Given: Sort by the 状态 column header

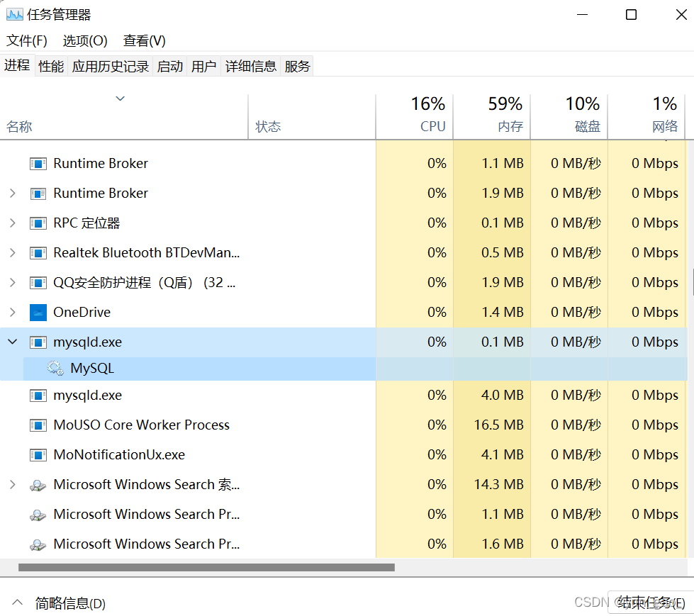Looking at the screenshot, I should 312,117.
